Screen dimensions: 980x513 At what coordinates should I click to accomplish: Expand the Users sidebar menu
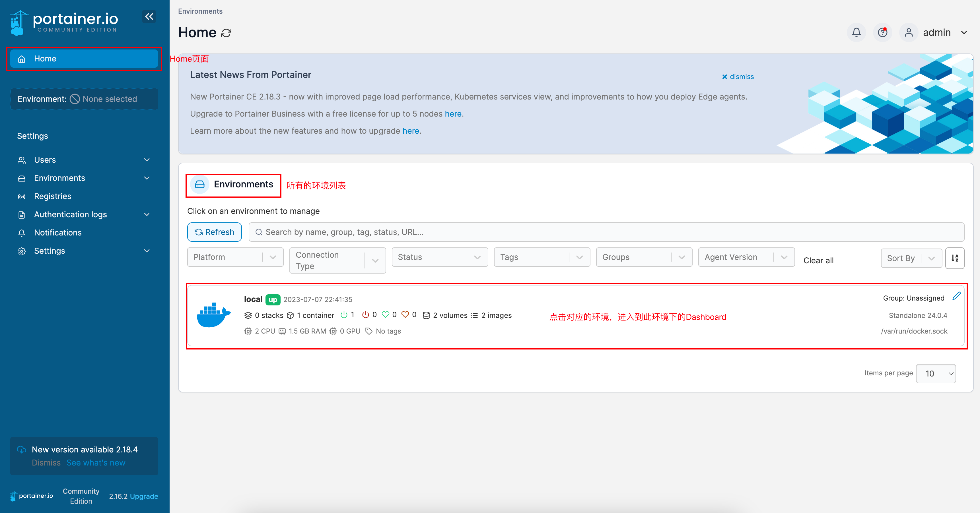[84, 160]
